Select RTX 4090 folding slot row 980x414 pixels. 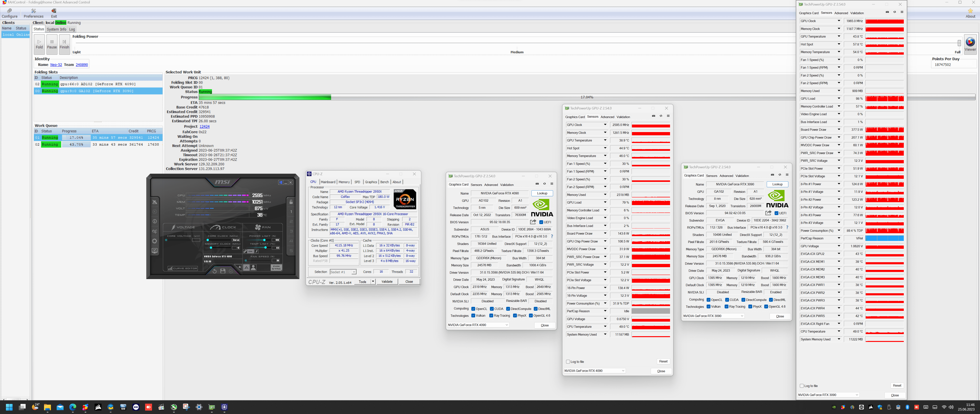coord(98,84)
